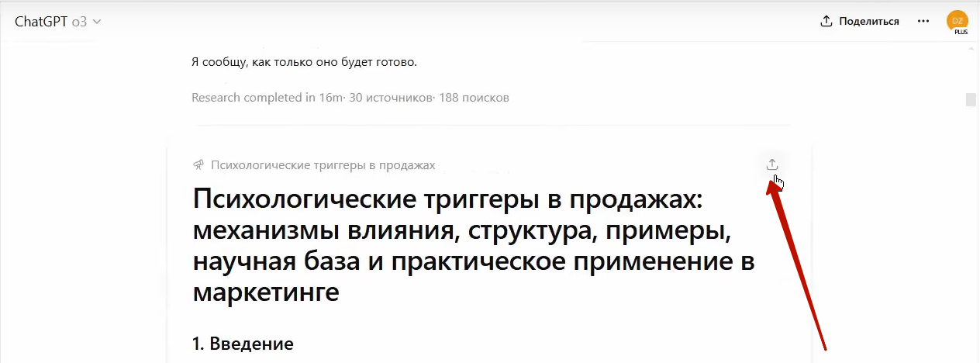Screen dimensions: 980x363
Task: Open the DZ profile avatar menu
Action: point(958,21)
